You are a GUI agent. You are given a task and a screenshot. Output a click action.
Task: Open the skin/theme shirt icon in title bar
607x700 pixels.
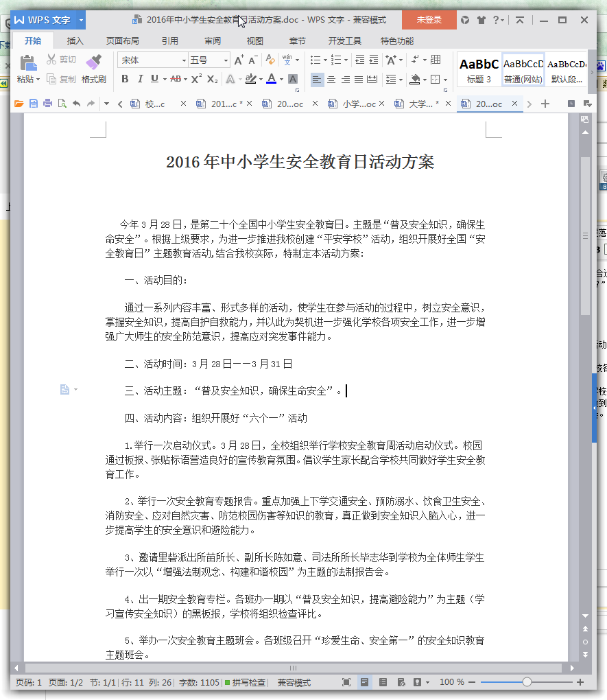click(x=481, y=20)
